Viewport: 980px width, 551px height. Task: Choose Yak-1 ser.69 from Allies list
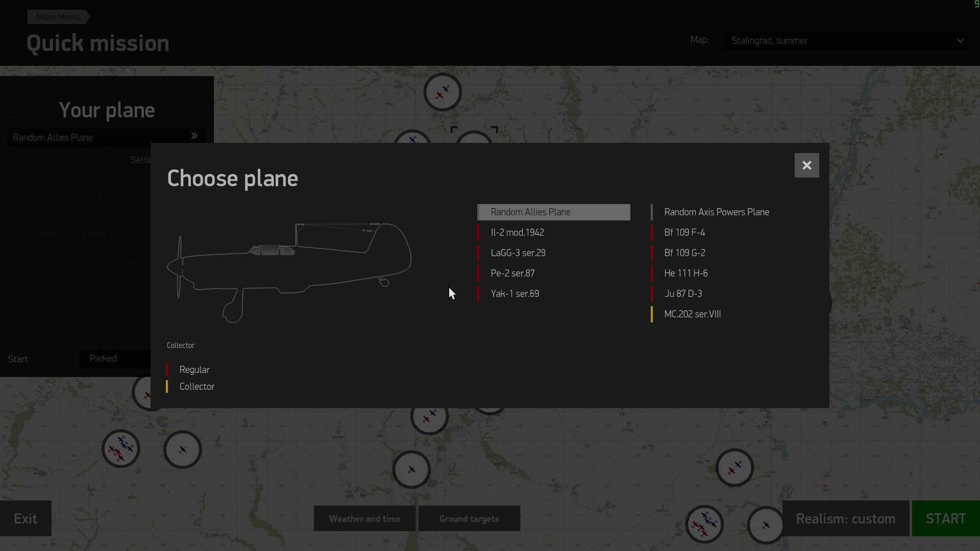coord(514,294)
